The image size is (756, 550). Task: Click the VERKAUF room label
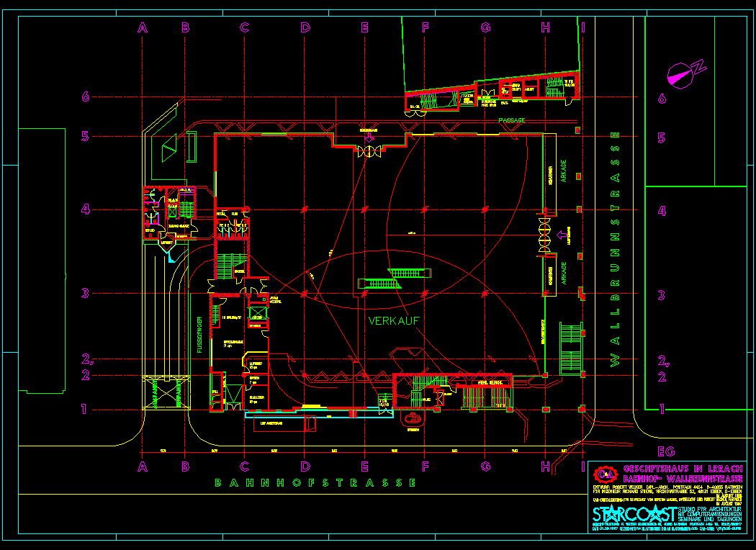pos(393,320)
